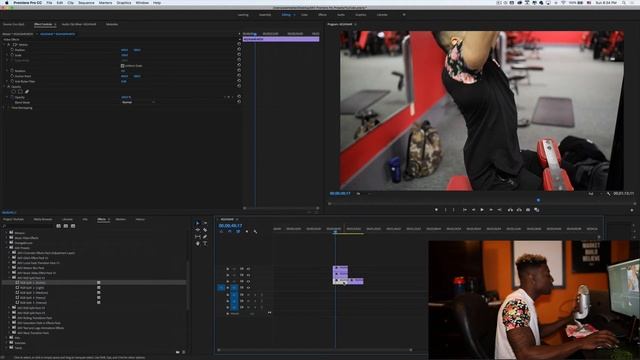Collapse the AKV Presets folder
The height and width of the screenshot is (360, 640).
pos(7,248)
